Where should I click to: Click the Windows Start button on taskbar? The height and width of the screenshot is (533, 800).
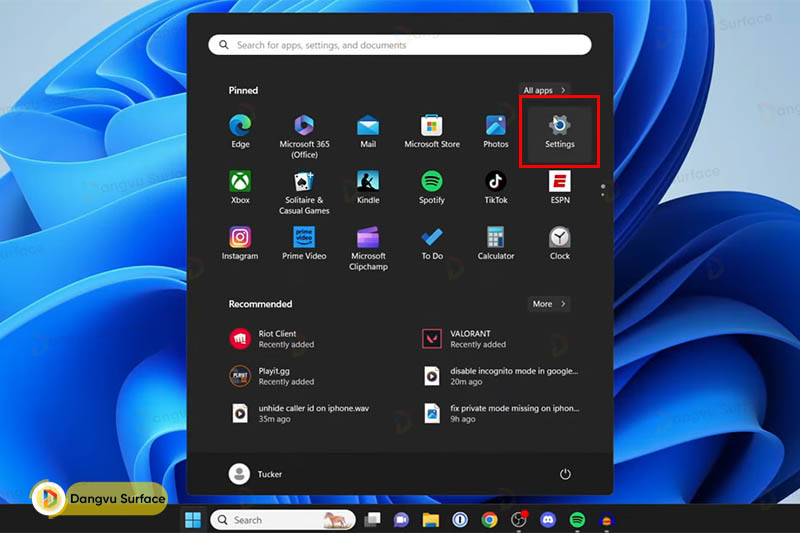193,520
